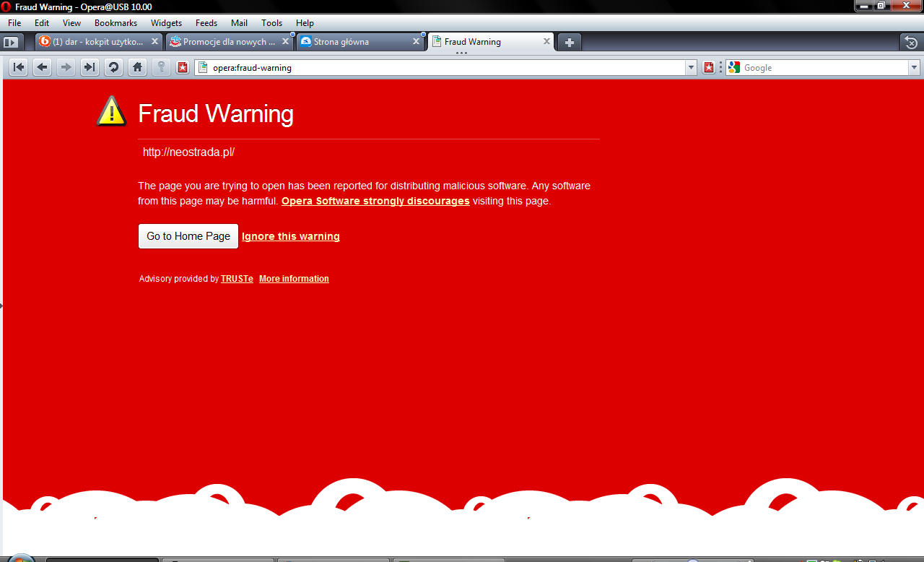924x562 pixels.
Task: Open the Tools menu
Action: tap(272, 23)
